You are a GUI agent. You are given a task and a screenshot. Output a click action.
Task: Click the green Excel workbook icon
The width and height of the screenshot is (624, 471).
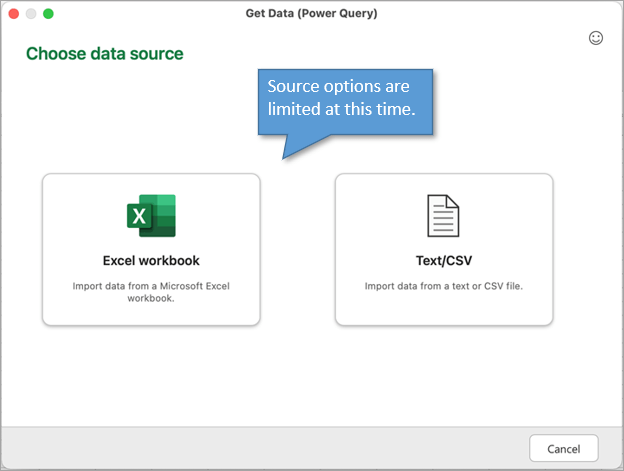click(151, 215)
